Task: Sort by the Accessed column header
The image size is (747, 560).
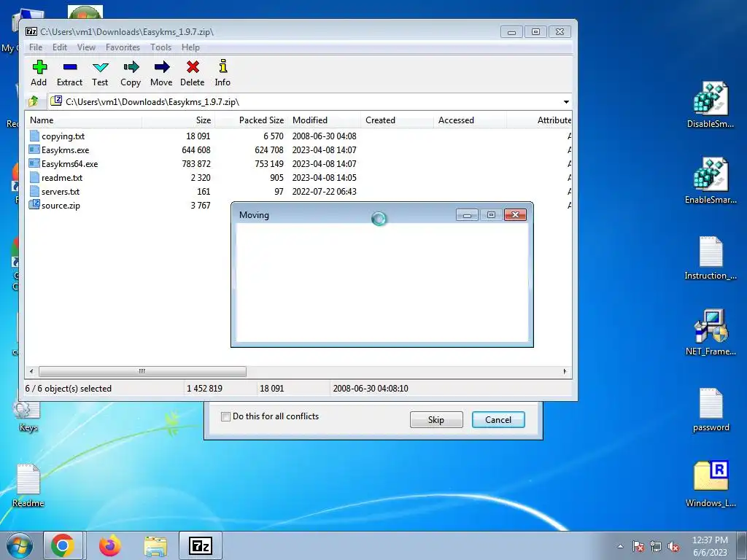Action: [471, 120]
